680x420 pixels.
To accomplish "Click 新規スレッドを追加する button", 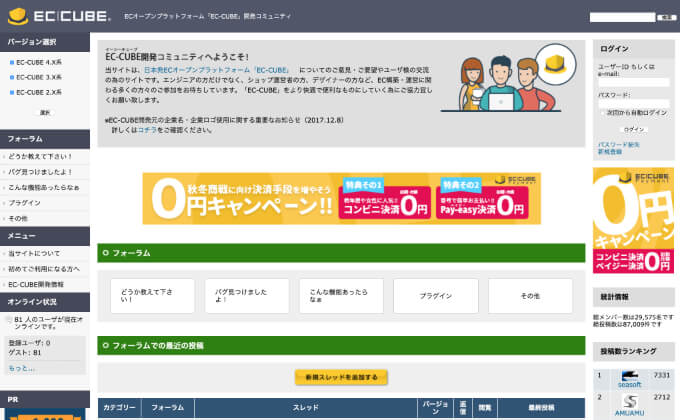I will [341, 377].
